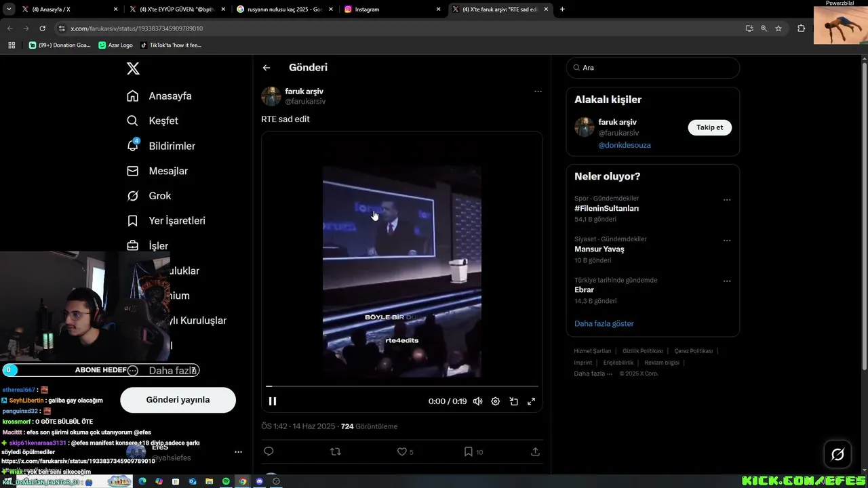The image size is (868, 488).
Task: Open Bildirimler notifications
Action: pos(161,146)
